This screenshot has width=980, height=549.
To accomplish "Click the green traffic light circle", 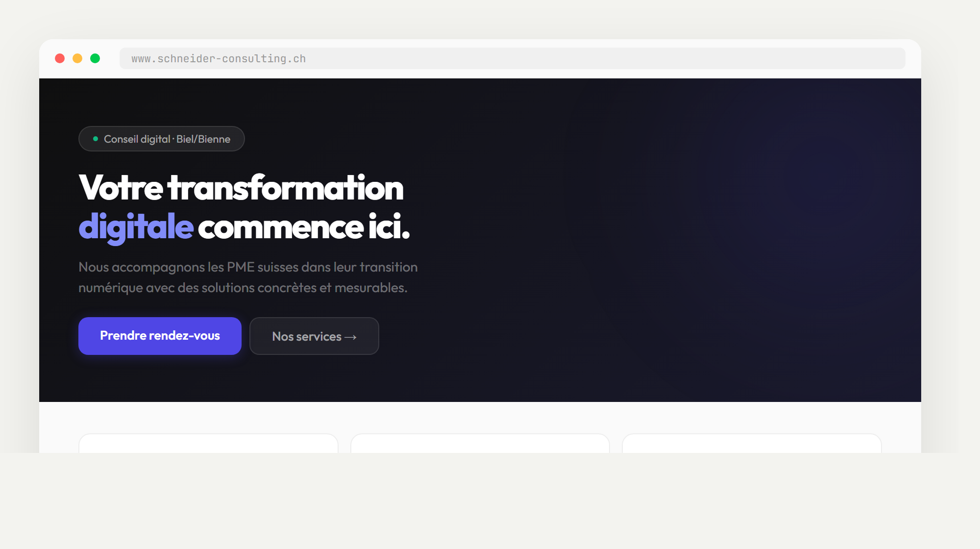I will pos(95,58).
